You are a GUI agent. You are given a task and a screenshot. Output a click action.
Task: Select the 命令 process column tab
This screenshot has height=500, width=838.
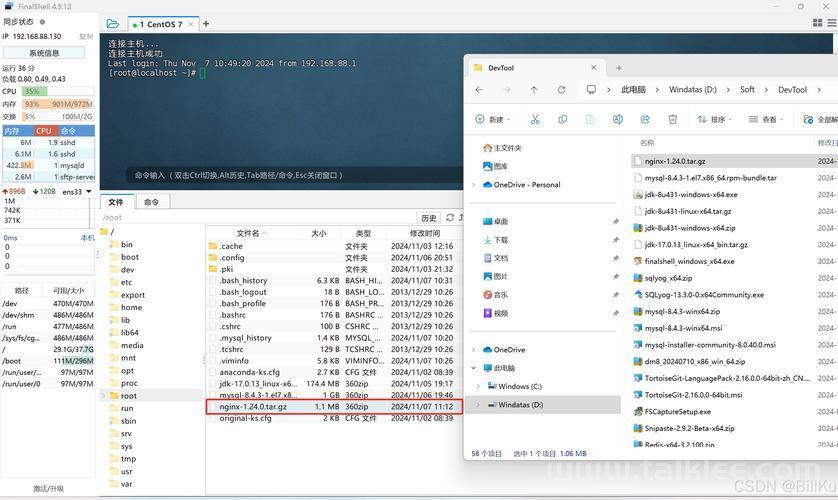pos(75,131)
